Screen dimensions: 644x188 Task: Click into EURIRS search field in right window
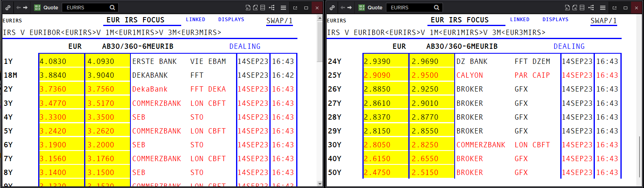click(410, 7)
